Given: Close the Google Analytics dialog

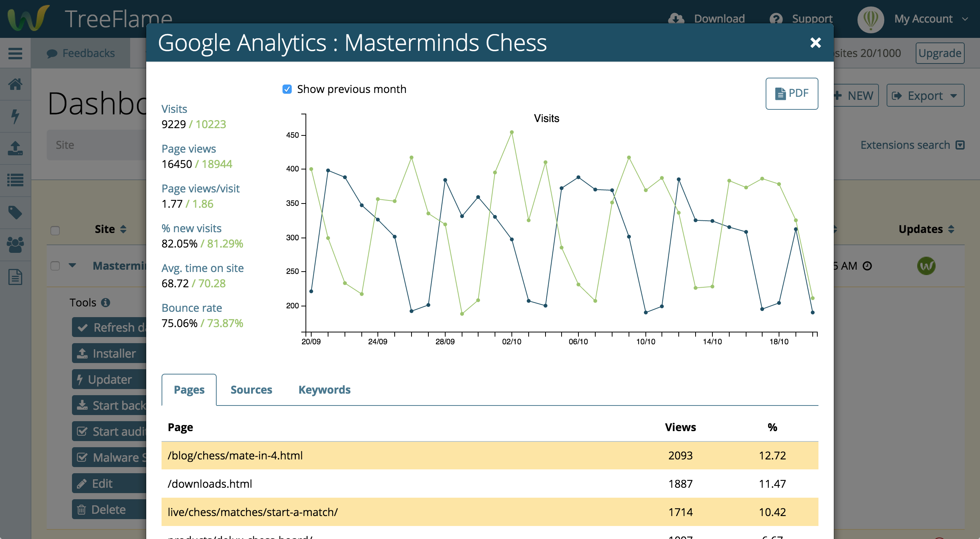Looking at the screenshot, I should click(815, 42).
